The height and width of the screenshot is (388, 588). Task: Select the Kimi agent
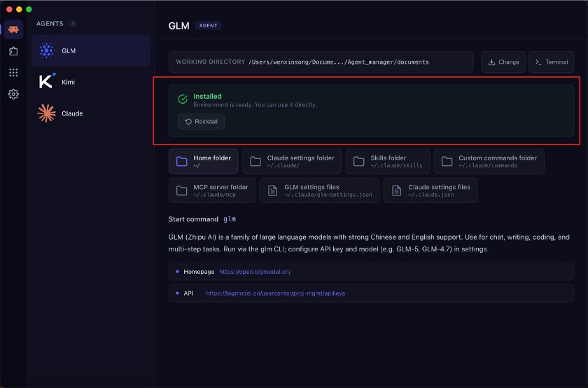(x=91, y=82)
